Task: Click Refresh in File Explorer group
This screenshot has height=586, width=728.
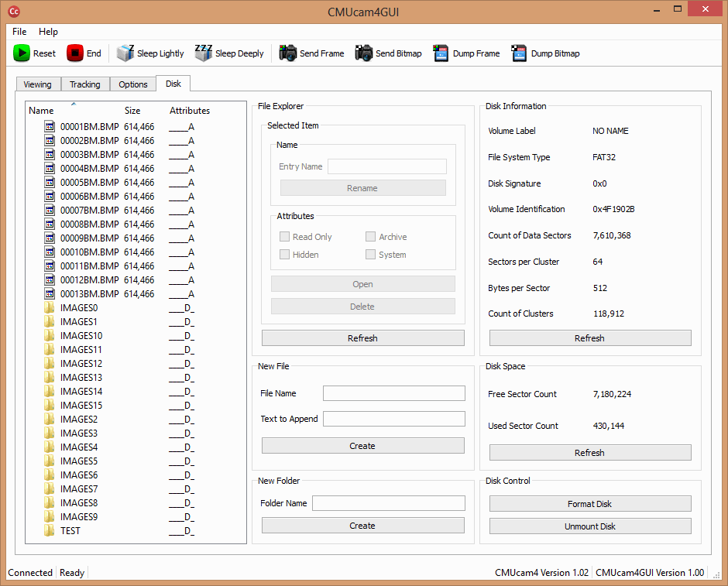Action: [363, 338]
